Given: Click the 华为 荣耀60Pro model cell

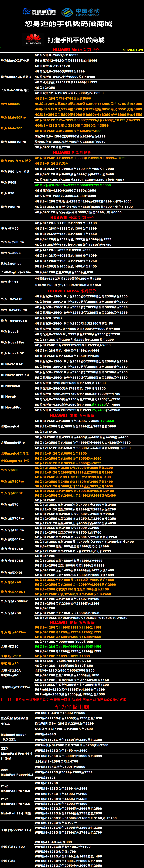Looking at the screenshot, I should 17,539.
